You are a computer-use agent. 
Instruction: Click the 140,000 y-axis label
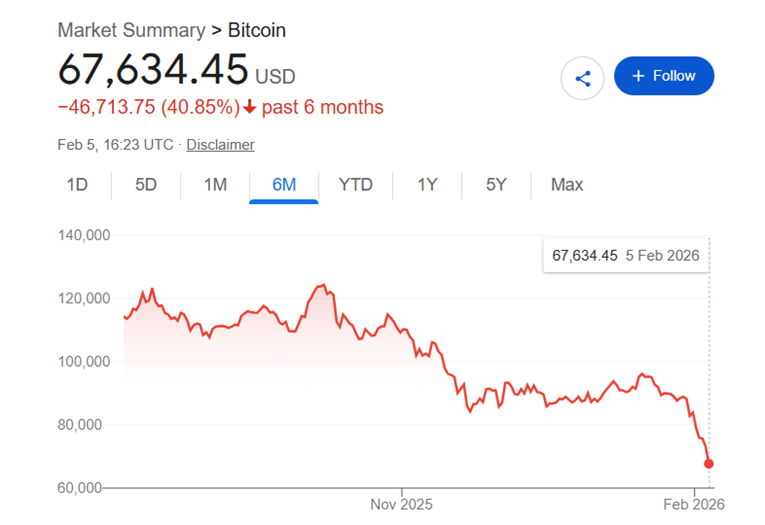(84, 236)
